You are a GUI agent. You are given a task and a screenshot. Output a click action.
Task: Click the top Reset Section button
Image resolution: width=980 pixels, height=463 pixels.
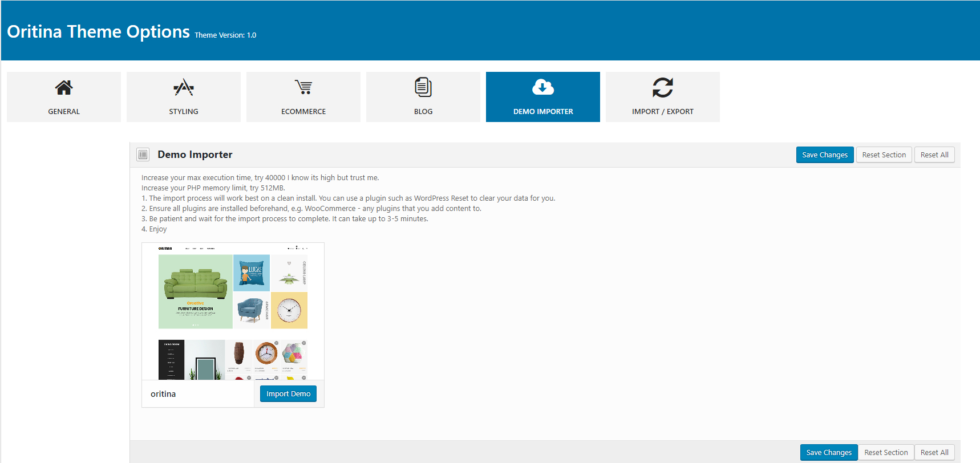tap(884, 155)
